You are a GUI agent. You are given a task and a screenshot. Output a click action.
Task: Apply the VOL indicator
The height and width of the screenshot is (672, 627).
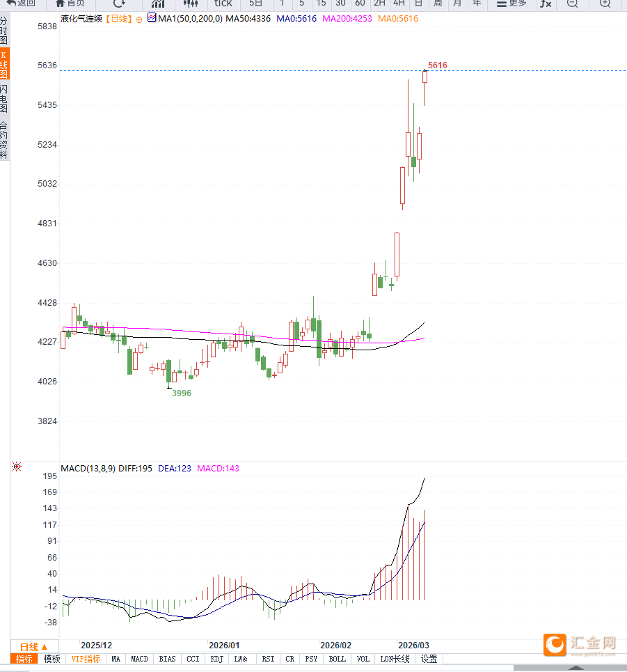click(x=363, y=659)
